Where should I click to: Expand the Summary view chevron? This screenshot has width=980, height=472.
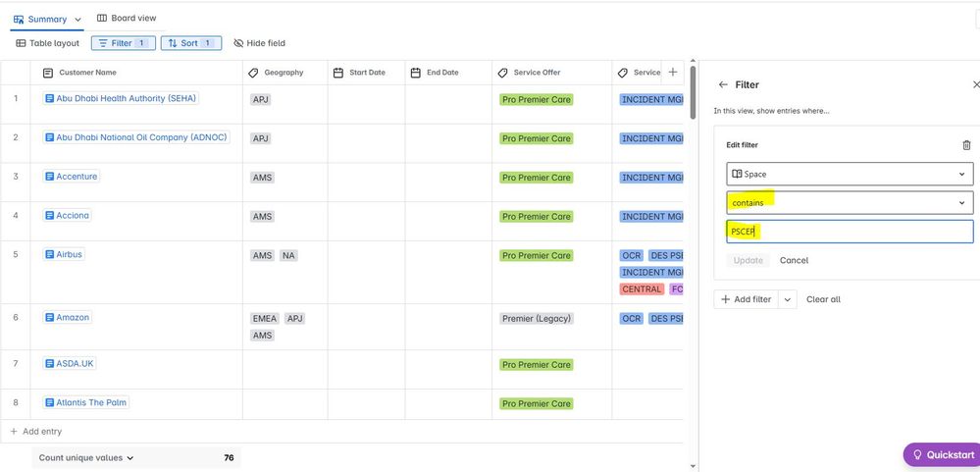point(78,20)
